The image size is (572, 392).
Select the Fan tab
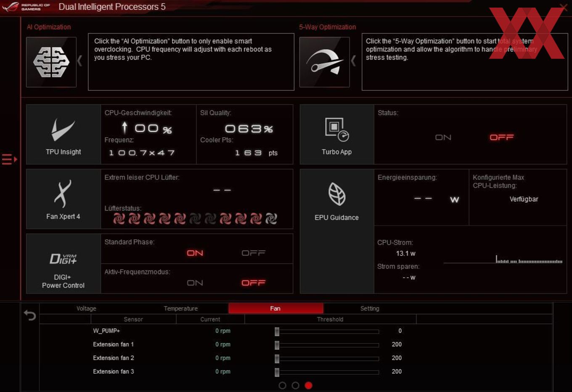pyautogui.click(x=275, y=308)
